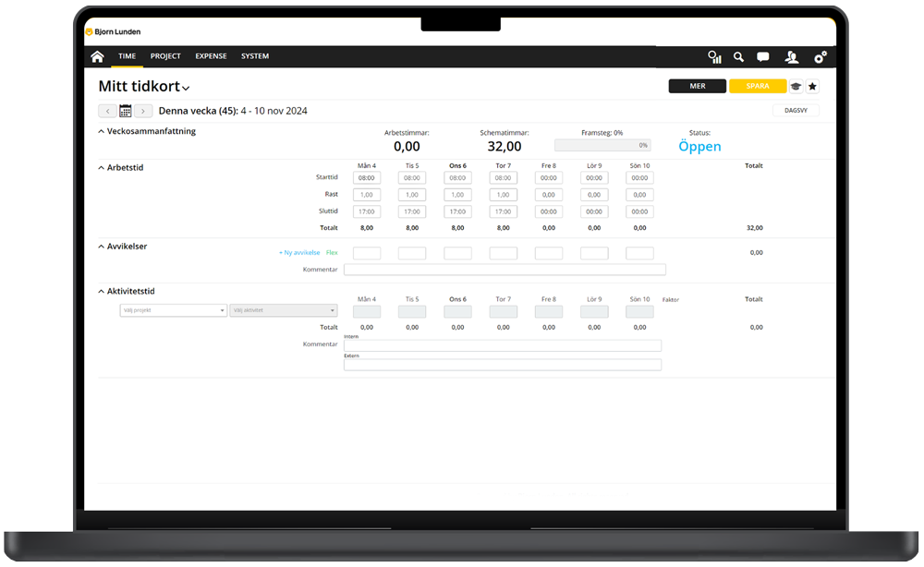Open the calendar date picker icon
Image resolution: width=924 pixels, height=567 pixels.
126,111
